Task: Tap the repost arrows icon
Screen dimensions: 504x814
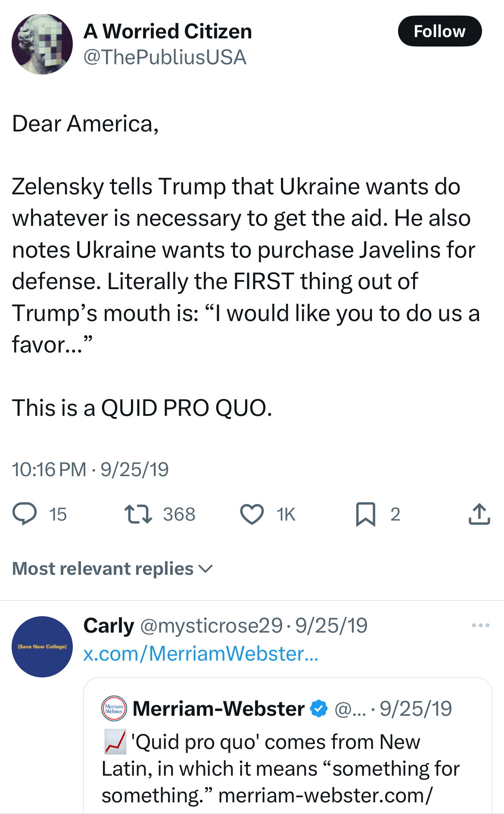Action: point(138,514)
